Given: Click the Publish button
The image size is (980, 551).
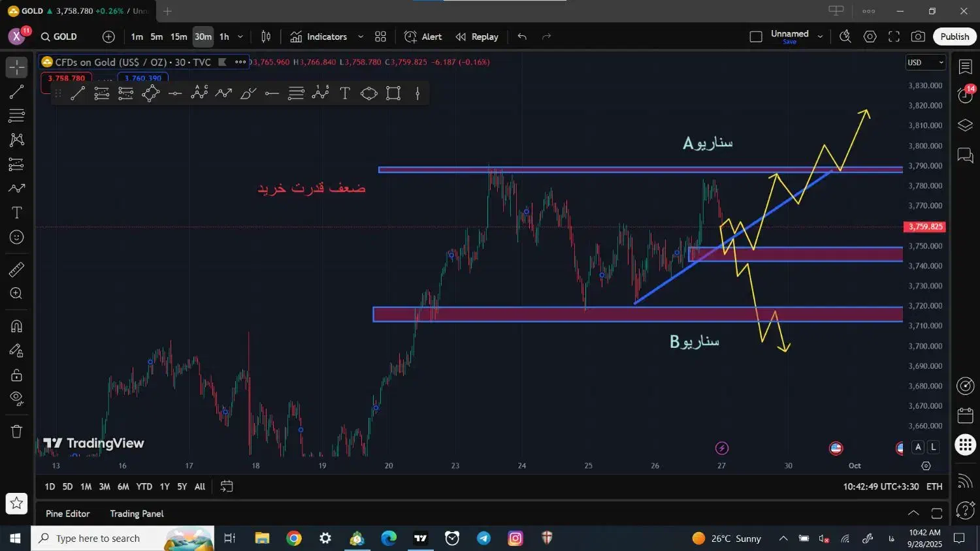Looking at the screenshot, I should coord(954,37).
